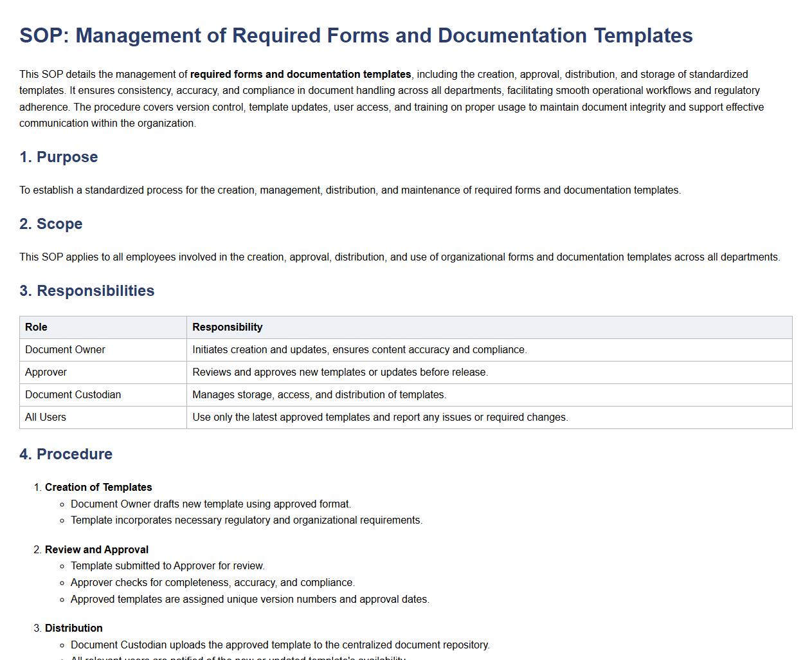The width and height of the screenshot is (812, 660).
Task: Select the 'Document Owner' table cell
Action: point(65,350)
